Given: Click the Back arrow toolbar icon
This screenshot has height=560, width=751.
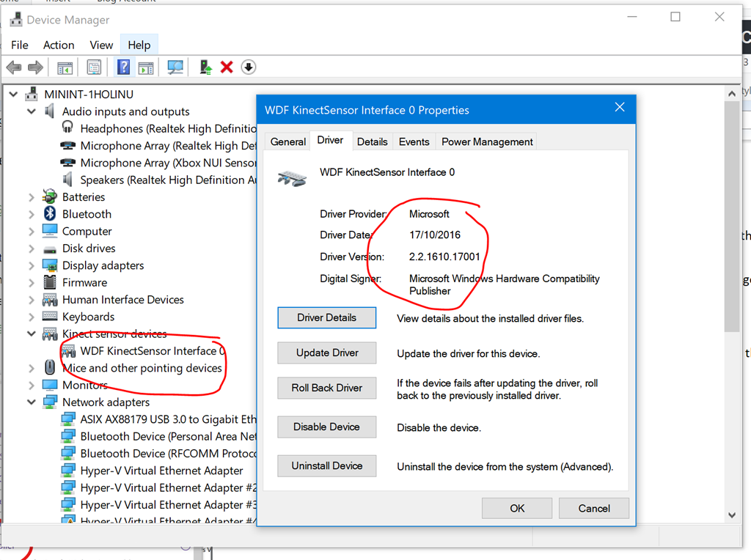Looking at the screenshot, I should click(x=14, y=67).
